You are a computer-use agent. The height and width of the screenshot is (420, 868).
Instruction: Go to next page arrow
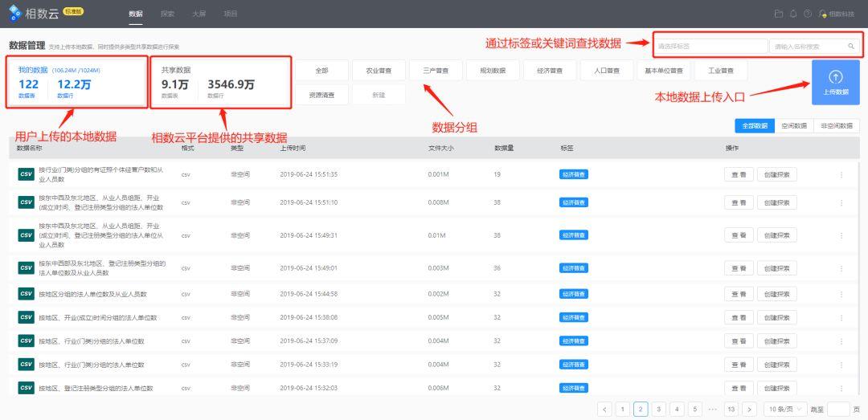[x=749, y=410]
